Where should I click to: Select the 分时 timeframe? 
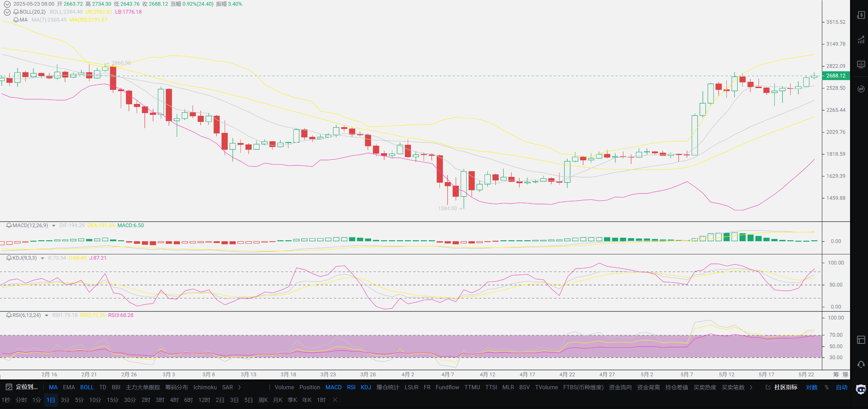(x=21, y=400)
